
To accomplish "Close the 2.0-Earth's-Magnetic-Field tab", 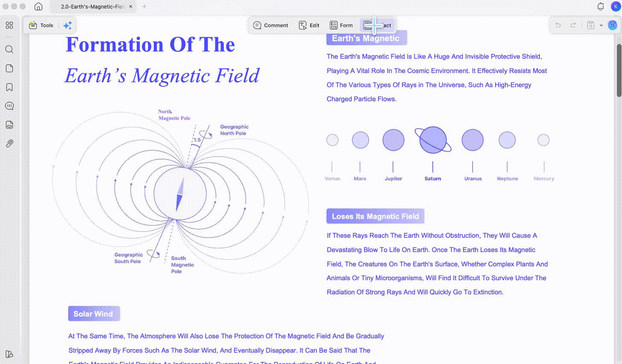I will point(131,6).
